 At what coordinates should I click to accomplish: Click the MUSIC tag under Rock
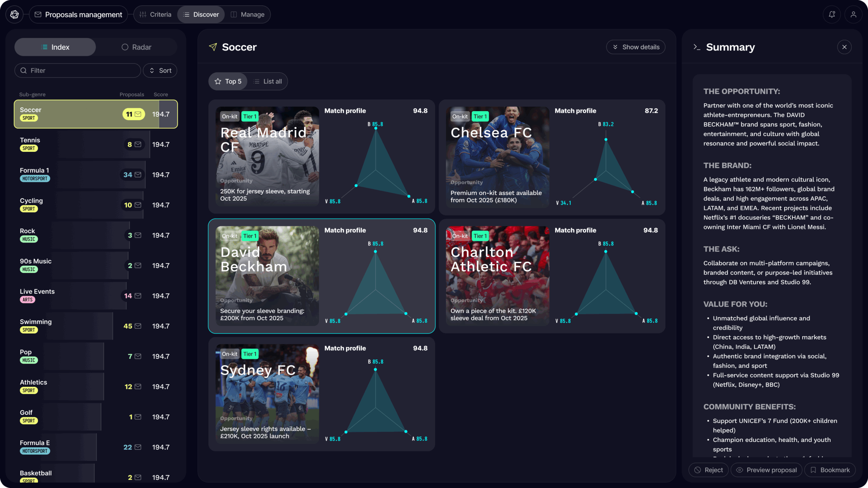(29, 239)
